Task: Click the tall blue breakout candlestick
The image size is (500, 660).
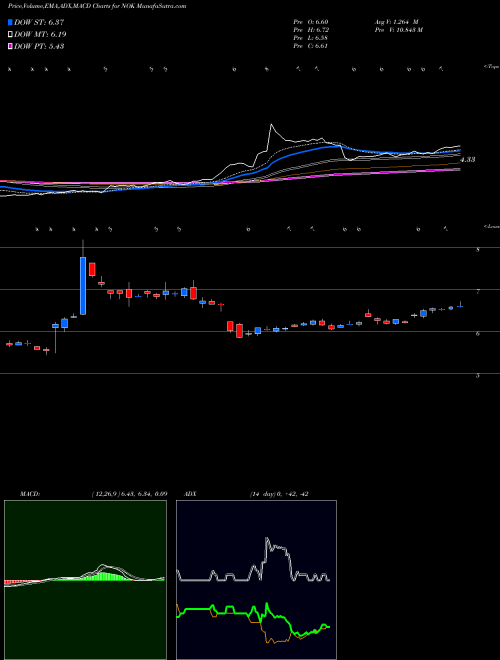Action: (x=83, y=286)
